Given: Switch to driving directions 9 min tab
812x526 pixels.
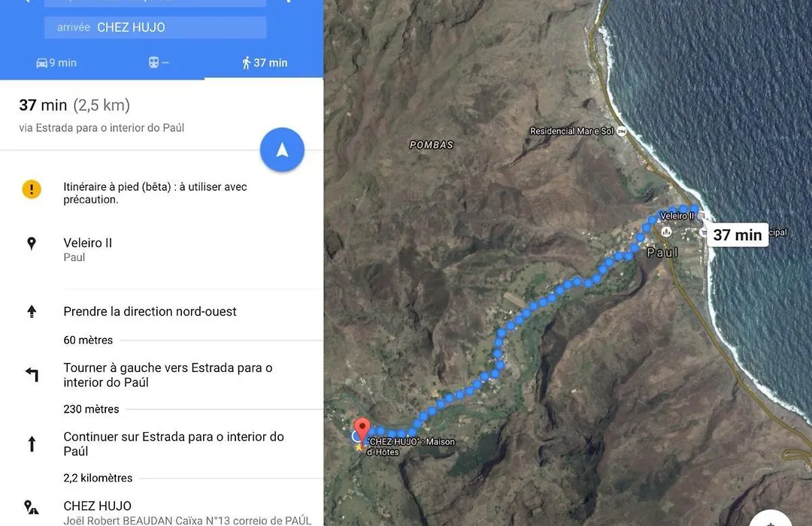Looking at the screenshot, I should click(x=56, y=62).
